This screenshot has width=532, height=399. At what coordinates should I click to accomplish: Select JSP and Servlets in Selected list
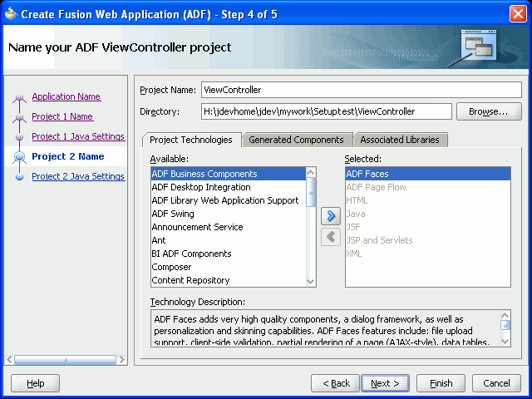pyautogui.click(x=428, y=240)
